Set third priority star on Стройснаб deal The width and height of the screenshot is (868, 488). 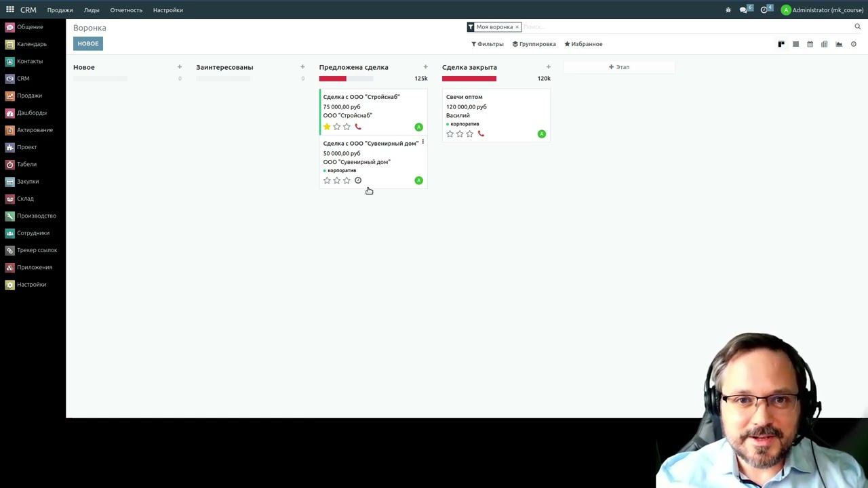coord(347,127)
